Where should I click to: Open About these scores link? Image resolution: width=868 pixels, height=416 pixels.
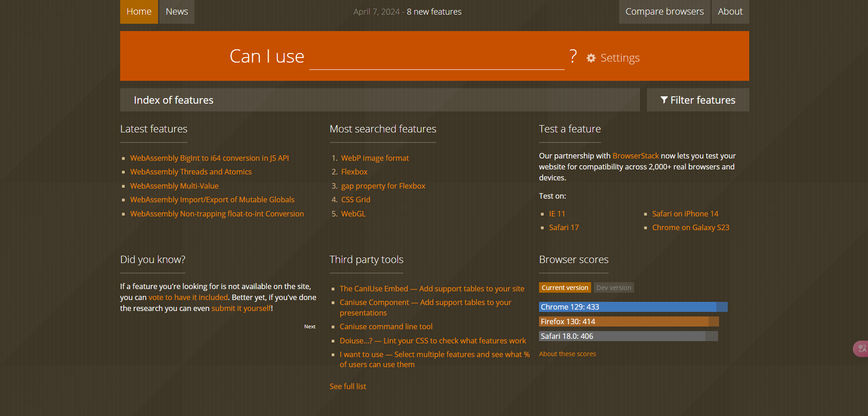[x=567, y=354]
